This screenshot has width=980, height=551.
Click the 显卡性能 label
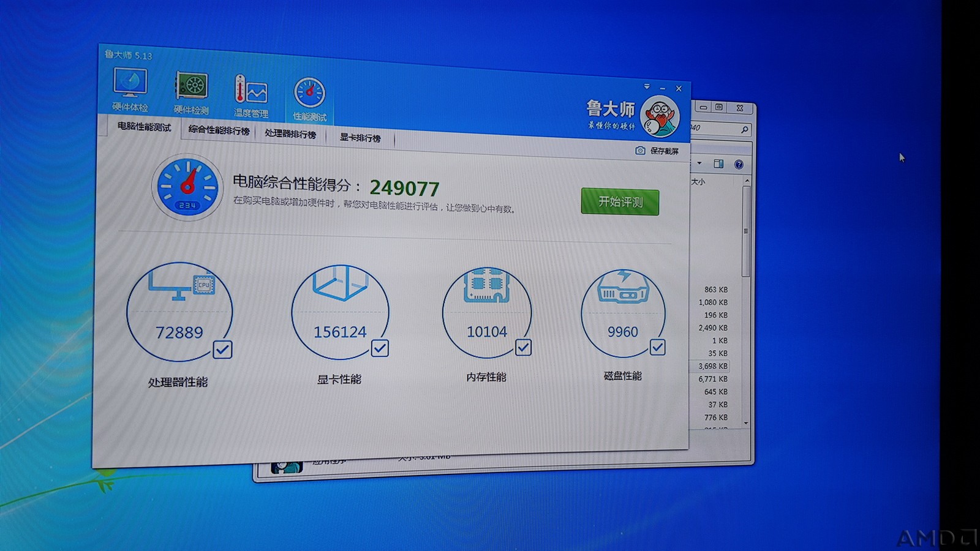339,380
